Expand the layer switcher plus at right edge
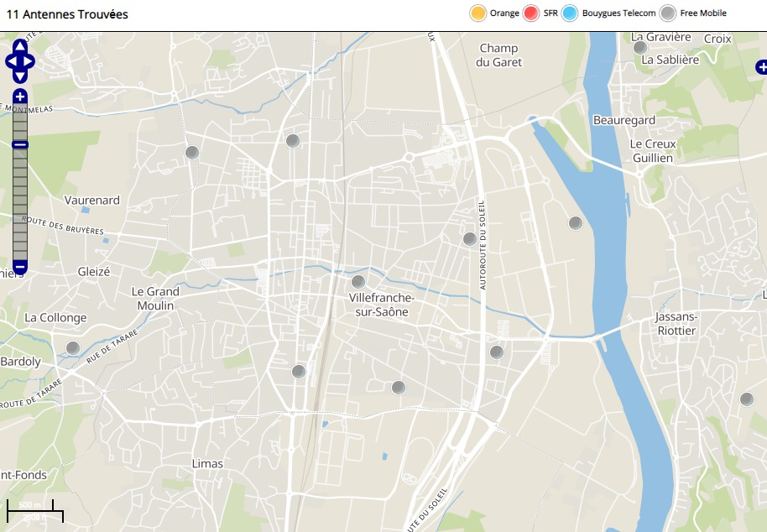Viewport: 767px width, 532px height. click(761, 67)
